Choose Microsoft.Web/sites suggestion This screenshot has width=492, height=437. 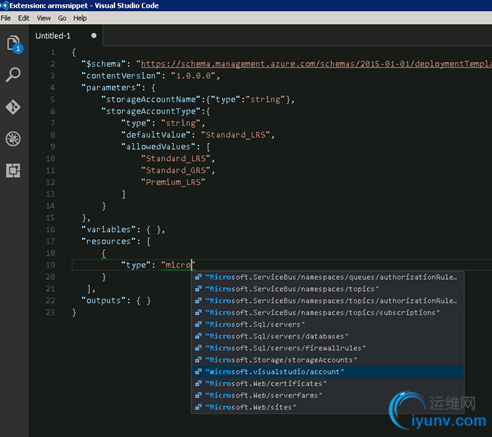tap(328, 407)
